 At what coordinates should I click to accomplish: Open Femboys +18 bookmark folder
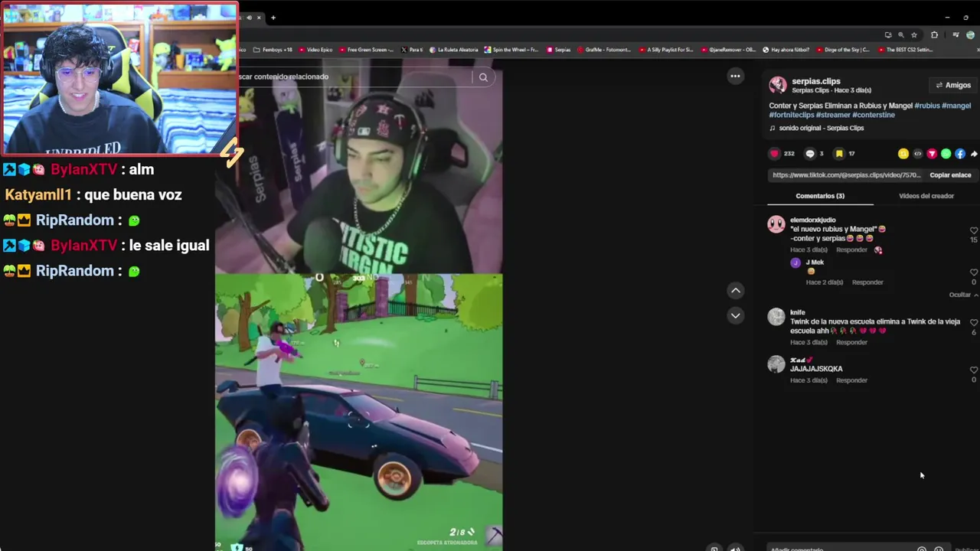(x=273, y=50)
